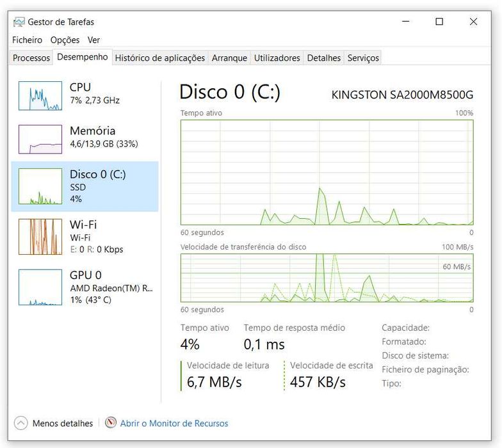Select the Disco 0 (C:) mini graph thumbnail
The height and width of the screenshot is (448, 502).
click(x=40, y=186)
